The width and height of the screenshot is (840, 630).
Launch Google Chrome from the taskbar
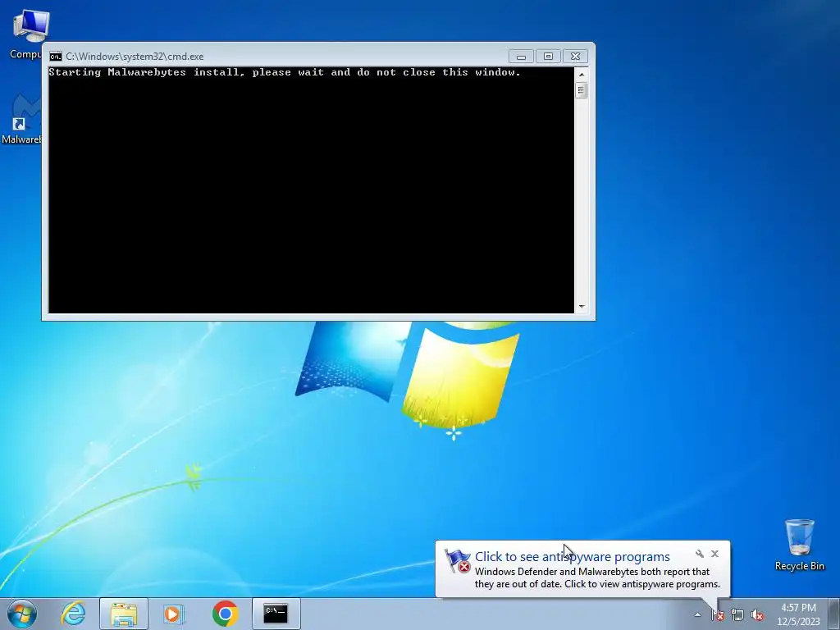[x=225, y=614]
